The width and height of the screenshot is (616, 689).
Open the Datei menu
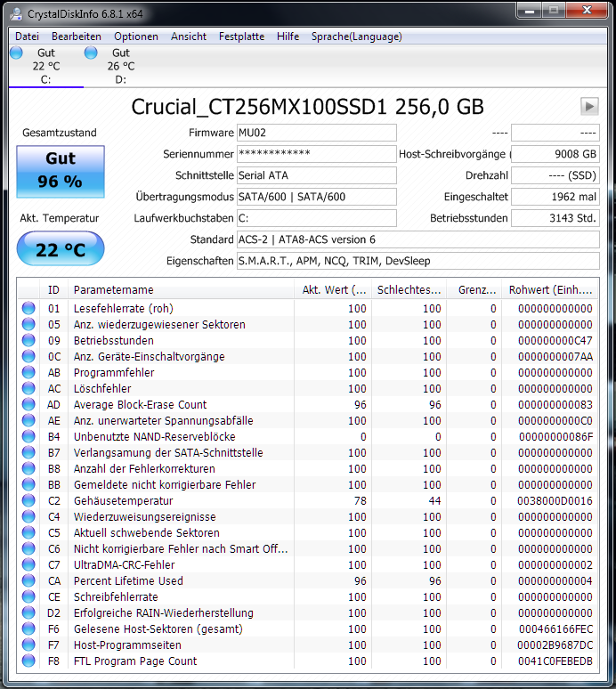(27, 36)
